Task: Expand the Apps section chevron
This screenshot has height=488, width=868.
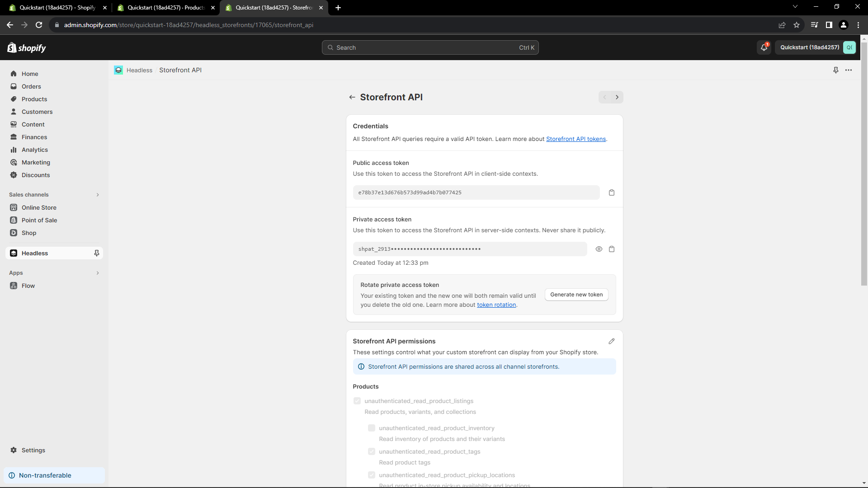Action: click(97, 273)
